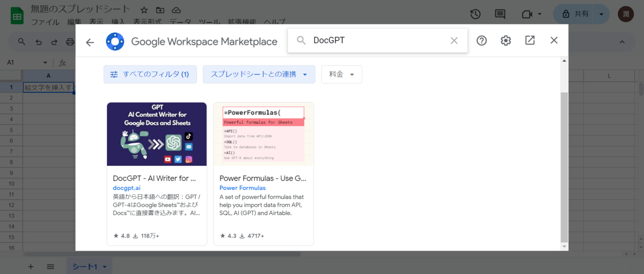Open the comments icon in Sheets
Screen dimensions: 644x274
pos(500,14)
